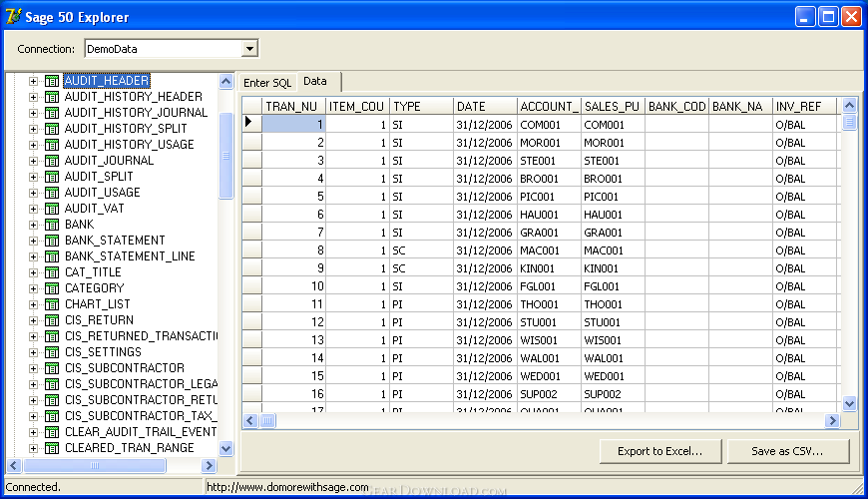Expand the AUDIT_JOURNAL tree node
The height and width of the screenshot is (499, 868).
[x=33, y=161]
